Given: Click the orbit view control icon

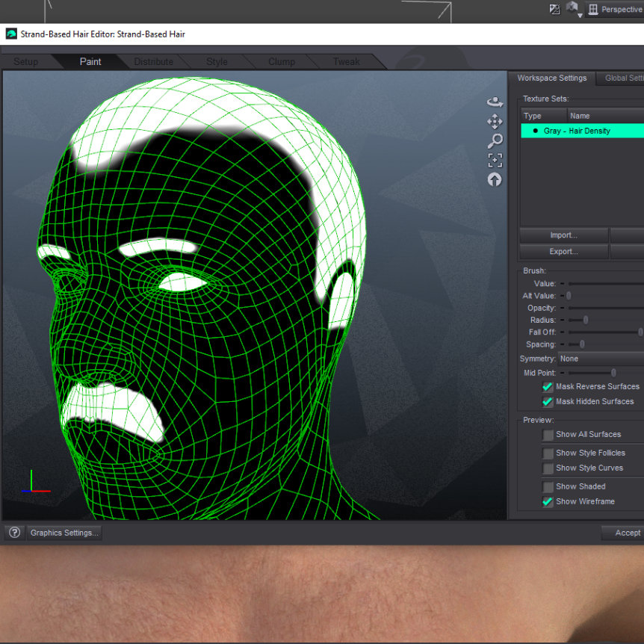Looking at the screenshot, I should pos(495,102).
